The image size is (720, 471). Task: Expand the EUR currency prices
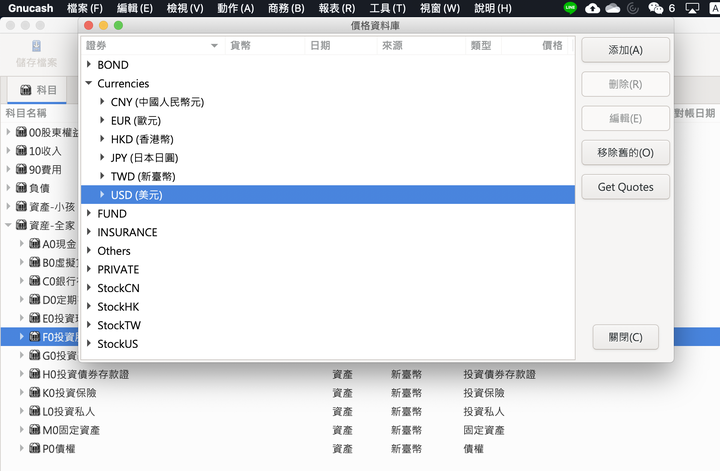(102, 120)
